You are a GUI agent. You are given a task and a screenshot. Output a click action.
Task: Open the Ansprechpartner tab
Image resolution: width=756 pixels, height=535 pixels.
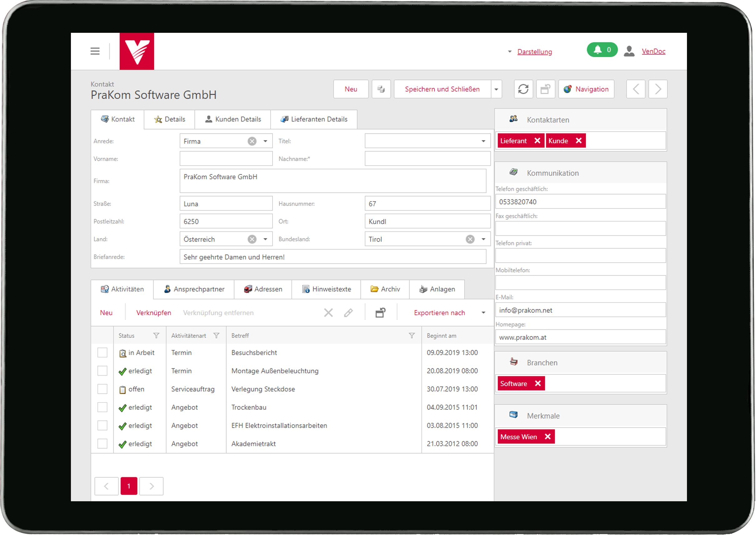[194, 289]
